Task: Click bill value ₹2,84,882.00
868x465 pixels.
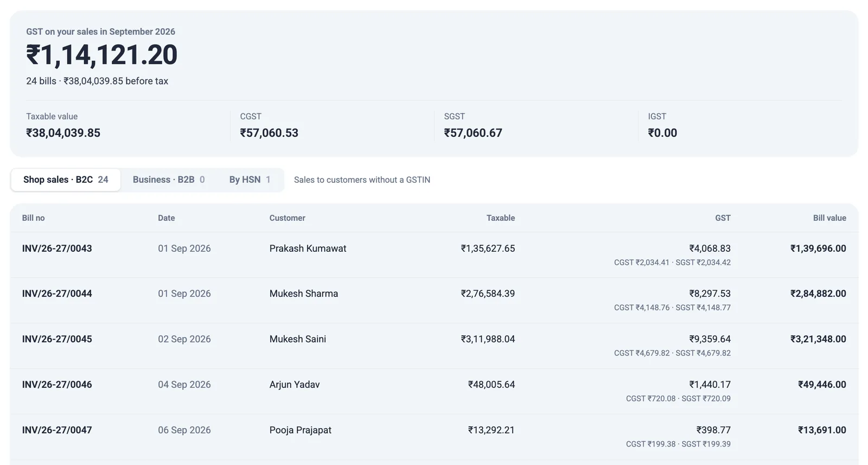Action: pos(818,294)
